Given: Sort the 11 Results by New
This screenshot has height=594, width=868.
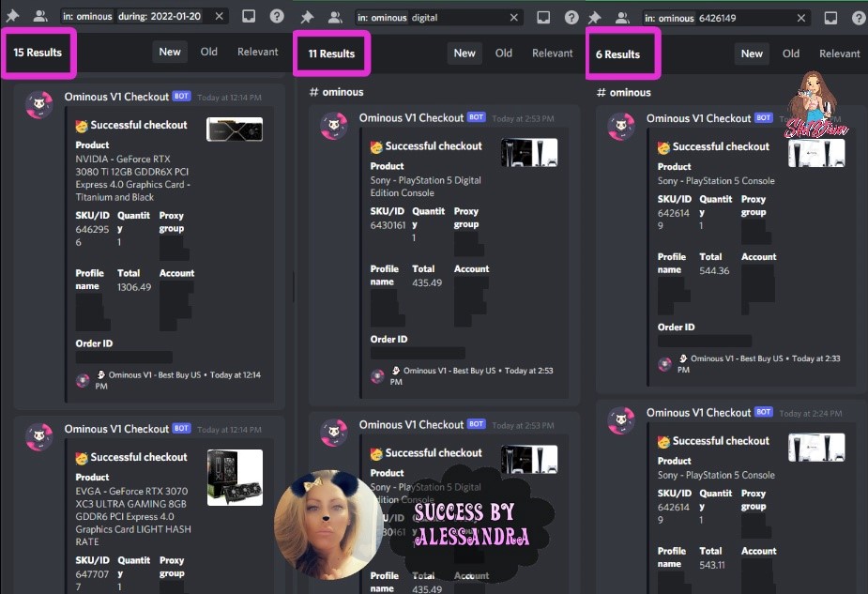Looking at the screenshot, I should coord(464,53).
